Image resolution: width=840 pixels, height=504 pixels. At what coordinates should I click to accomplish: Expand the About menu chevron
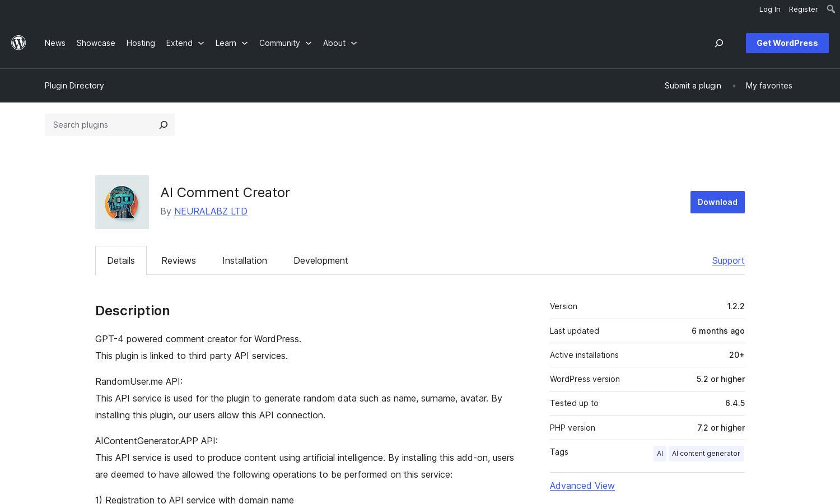354,43
